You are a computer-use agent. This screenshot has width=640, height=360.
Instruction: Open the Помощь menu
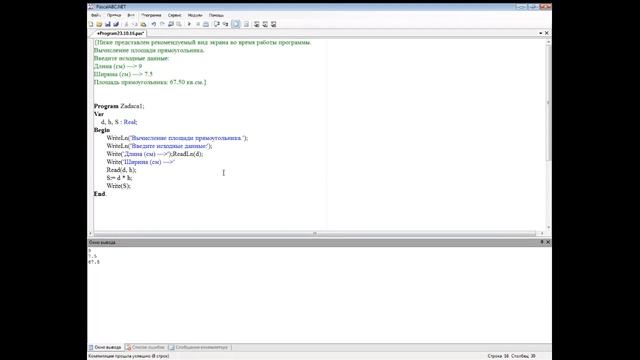point(216,15)
